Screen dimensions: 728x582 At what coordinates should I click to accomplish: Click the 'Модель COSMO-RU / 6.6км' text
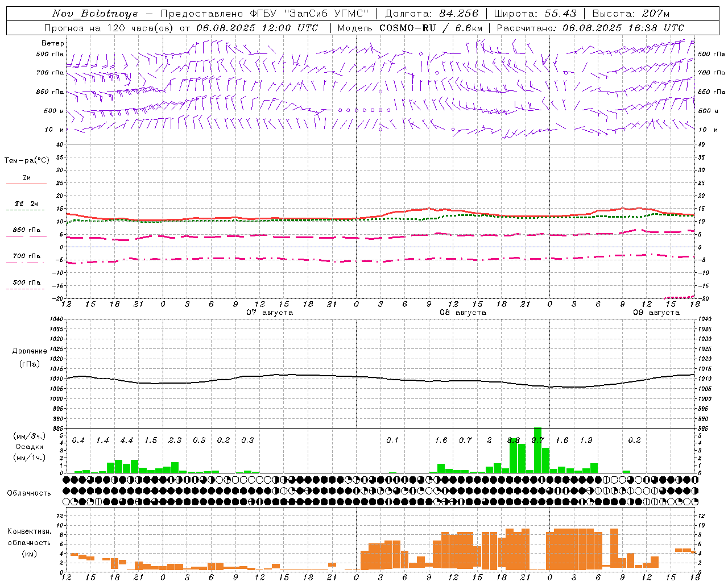[x=410, y=28]
